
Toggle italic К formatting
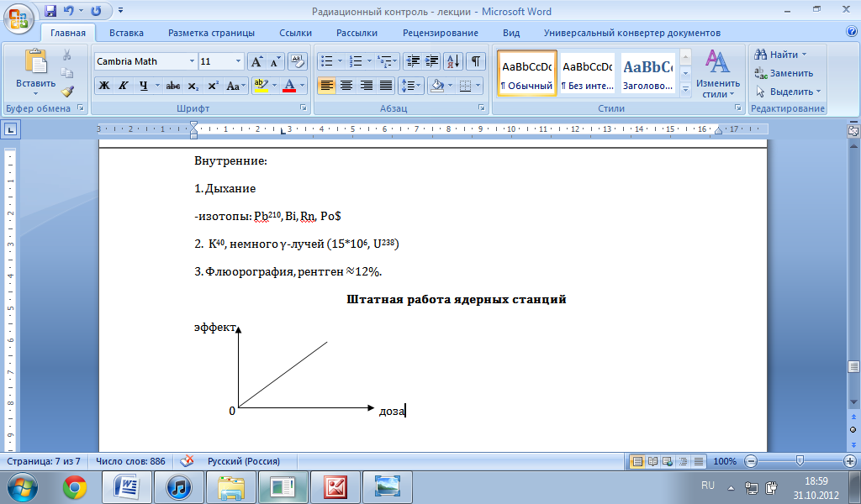(x=124, y=86)
